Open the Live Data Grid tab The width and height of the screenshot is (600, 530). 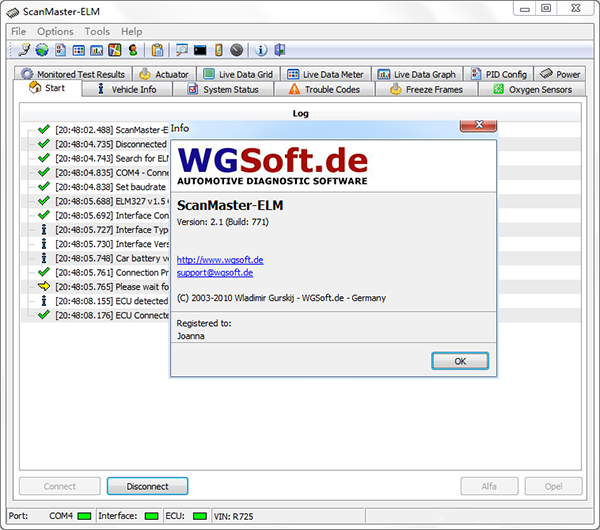point(238,74)
